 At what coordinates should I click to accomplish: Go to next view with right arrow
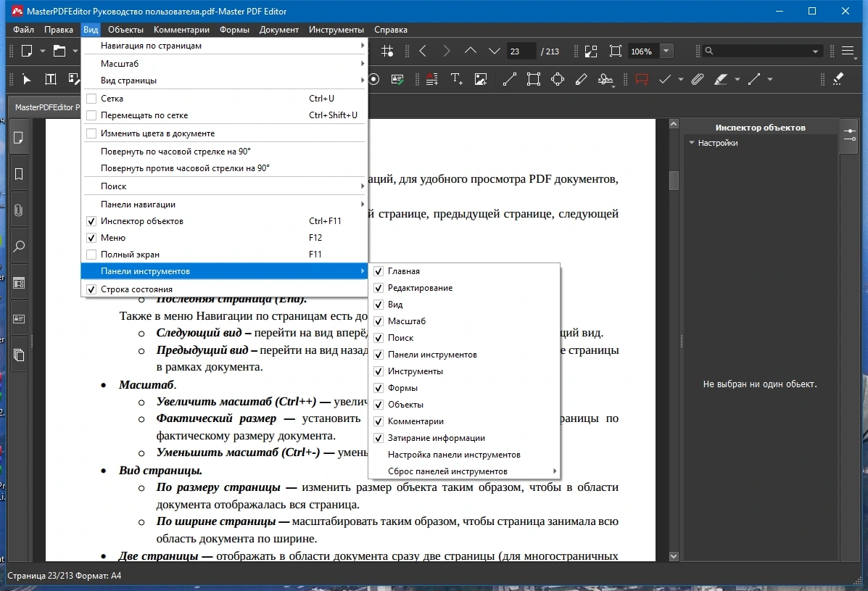click(447, 51)
